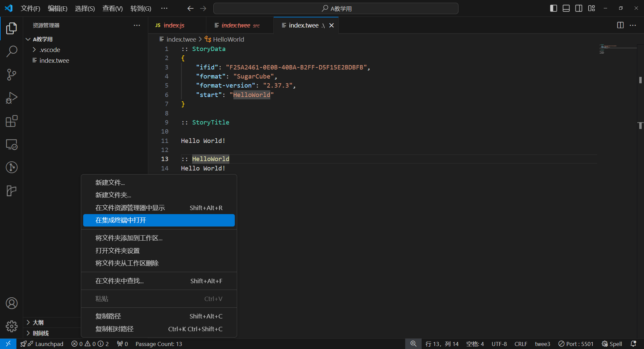Open notifications bell
This screenshot has height=349, width=644.
(633, 344)
